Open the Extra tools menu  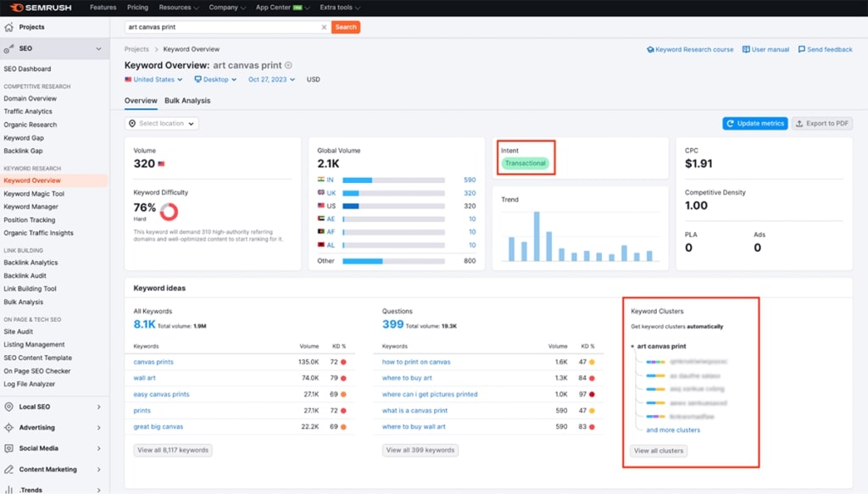pos(339,8)
